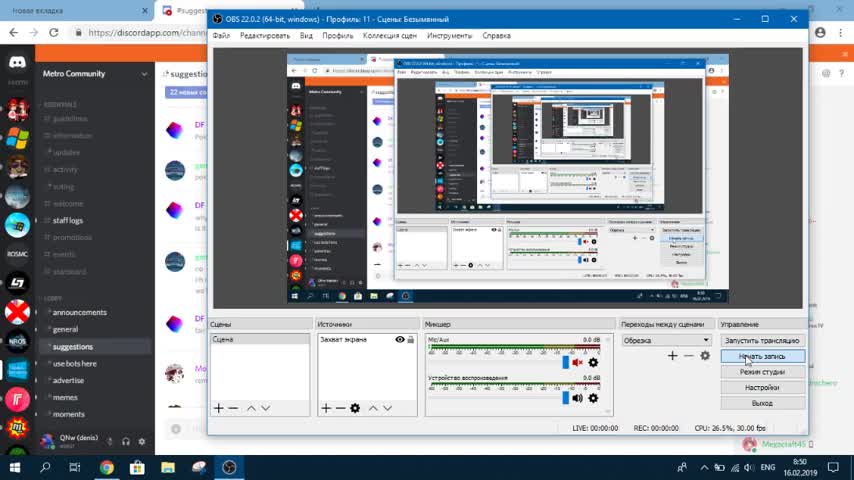Open the NROS server in Discord sidebar

click(x=17, y=342)
